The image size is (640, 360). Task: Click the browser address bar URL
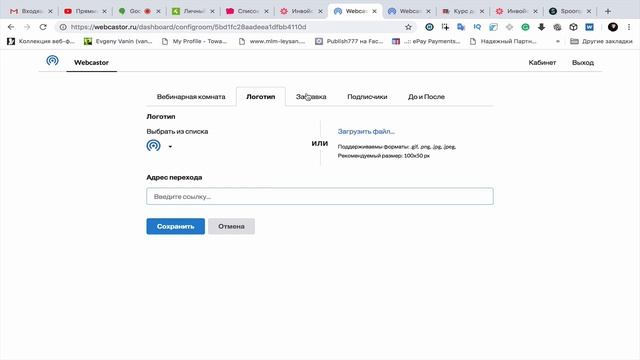coord(188,27)
